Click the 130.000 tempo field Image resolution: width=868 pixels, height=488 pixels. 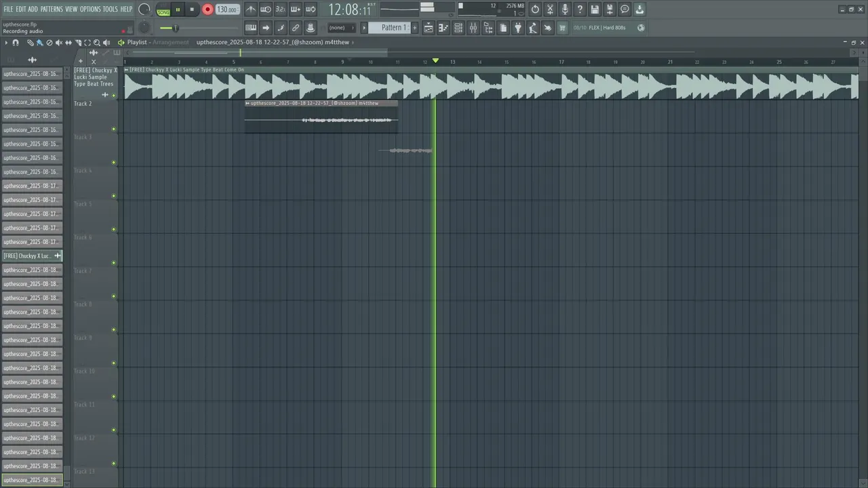click(x=227, y=9)
